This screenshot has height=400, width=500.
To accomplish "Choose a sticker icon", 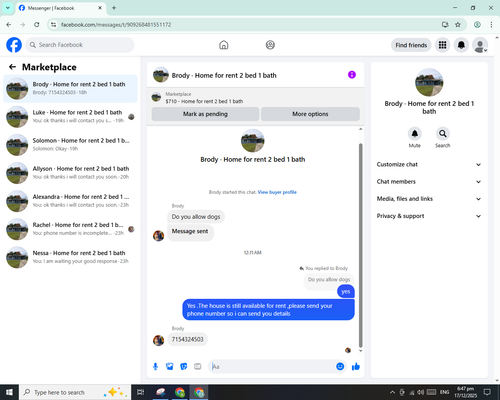I will [x=184, y=367].
